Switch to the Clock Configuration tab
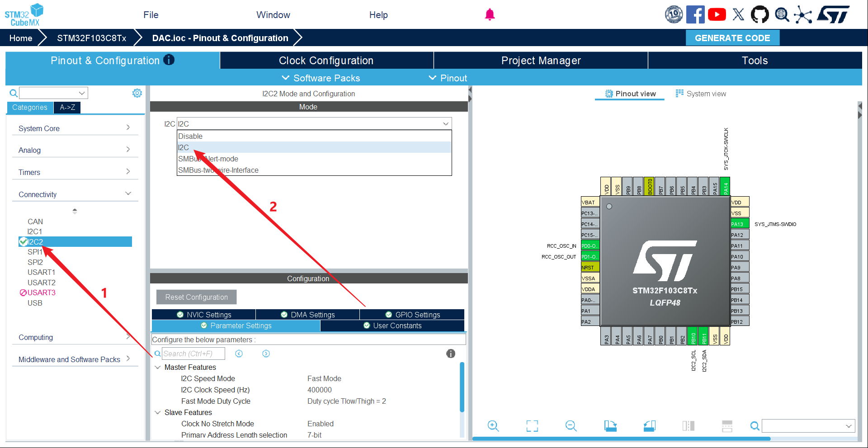Image resolution: width=868 pixels, height=448 pixels. (326, 61)
